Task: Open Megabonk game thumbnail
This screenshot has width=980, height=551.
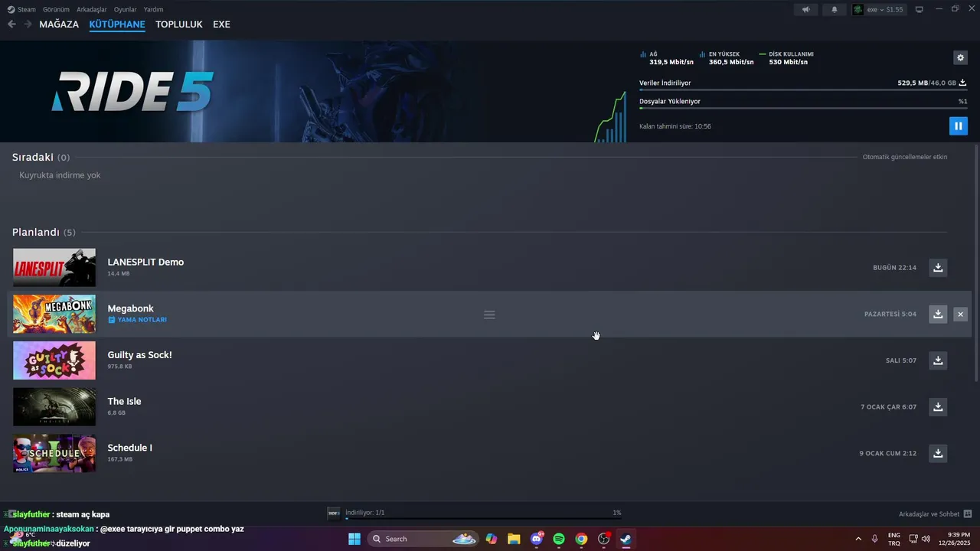Action: pyautogui.click(x=54, y=314)
